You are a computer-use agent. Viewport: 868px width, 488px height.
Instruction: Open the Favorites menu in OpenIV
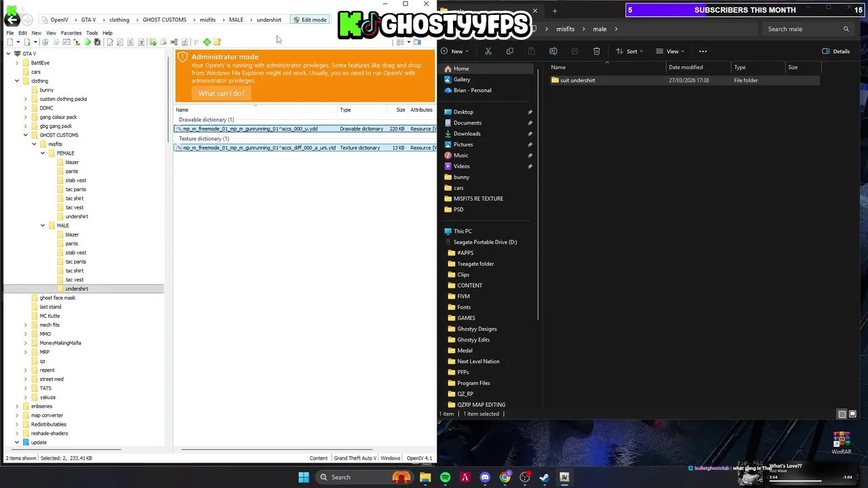[71, 33]
